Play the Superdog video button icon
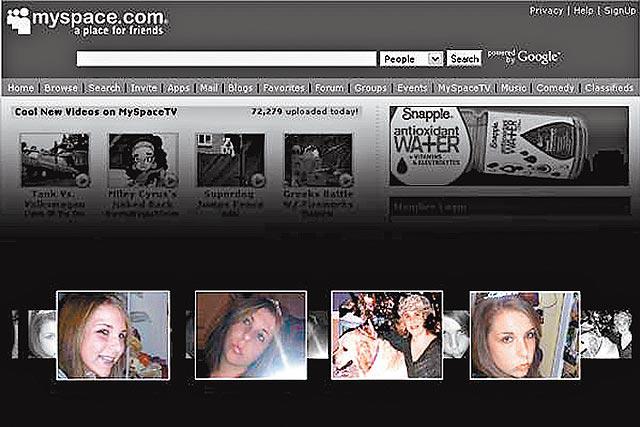The image size is (640, 427). [x=258, y=180]
